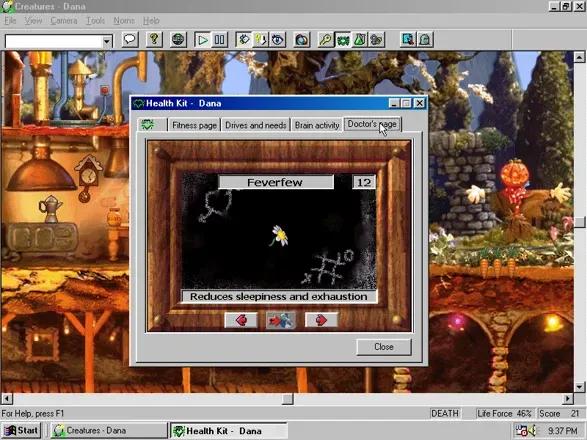Click the horizontal scrollbar right arrow
The height and width of the screenshot is (440, 587).
click(568, 399)
